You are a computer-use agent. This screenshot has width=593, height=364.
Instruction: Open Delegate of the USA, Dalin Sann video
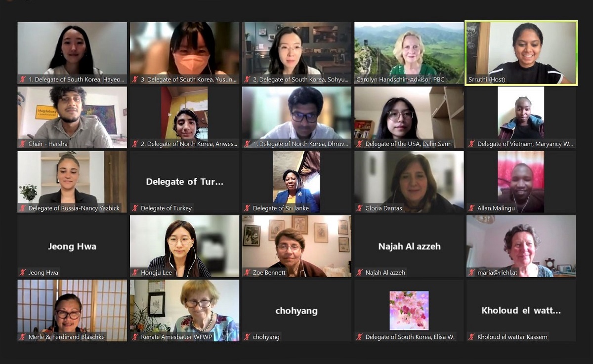click(409, 118)
